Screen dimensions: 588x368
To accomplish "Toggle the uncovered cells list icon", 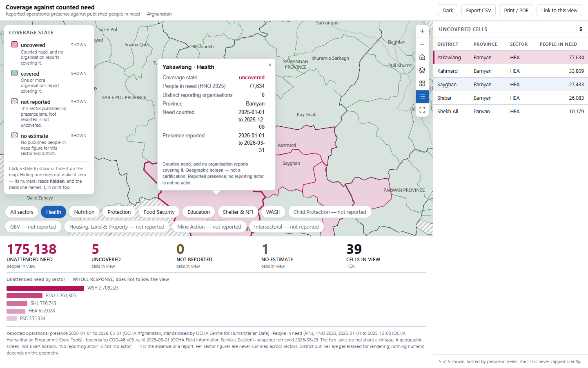I will [x=422, y=96].
